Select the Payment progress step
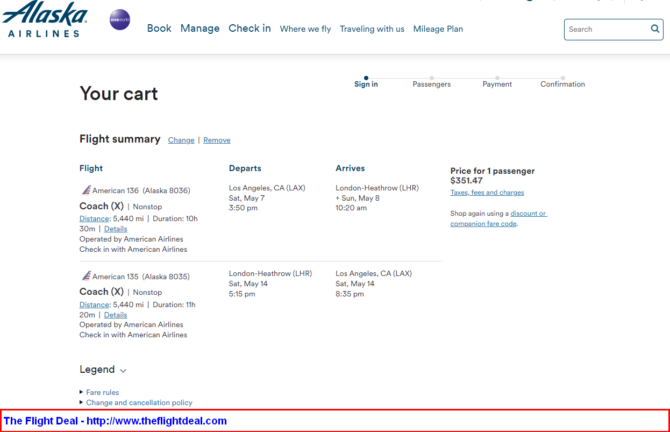Viewport: 670px width, 432px height. 497,82
